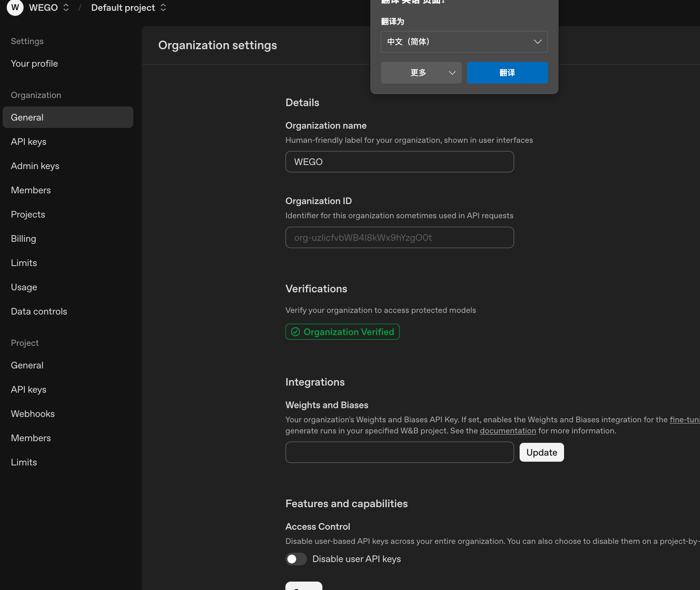Click the blue 翻译 button
The width and height of the screenshot is (700, 590).
(x=507, y=73)
